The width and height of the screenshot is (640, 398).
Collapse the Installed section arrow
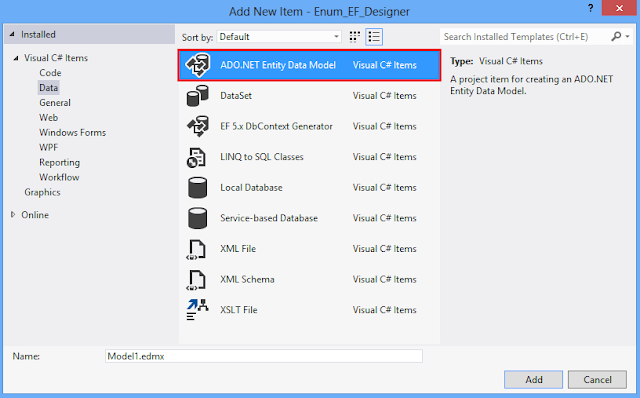12,34
